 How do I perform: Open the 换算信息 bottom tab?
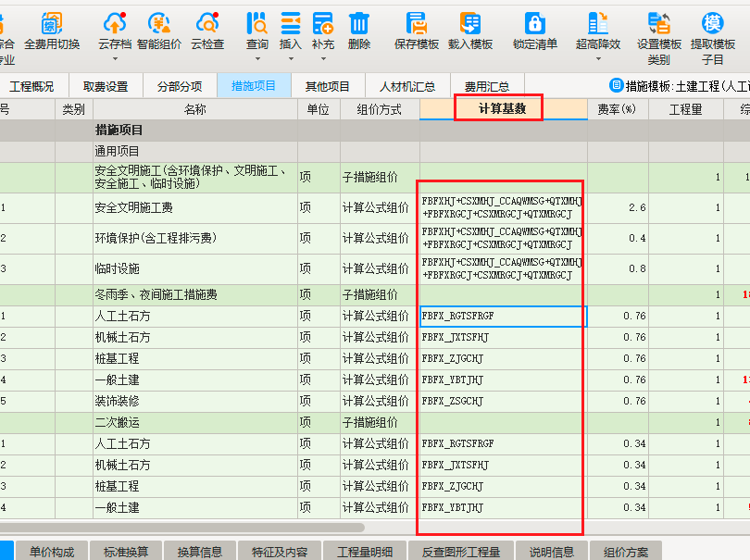tap(200, 552)
